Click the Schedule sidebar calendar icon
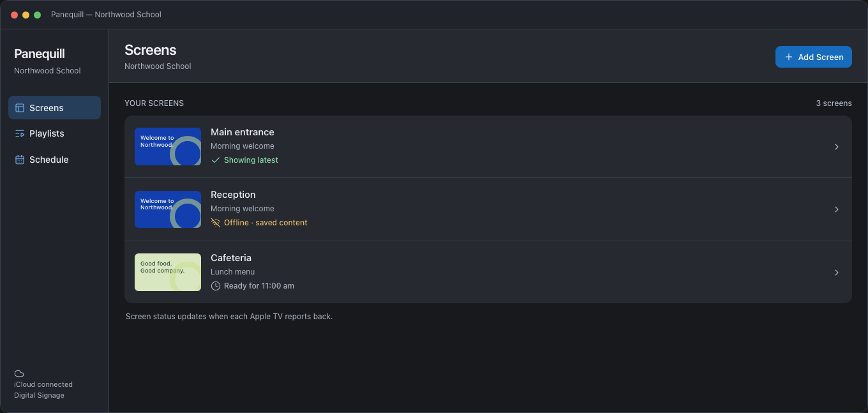This screenshot has height=413, width=868. click(x=20, y=160)
